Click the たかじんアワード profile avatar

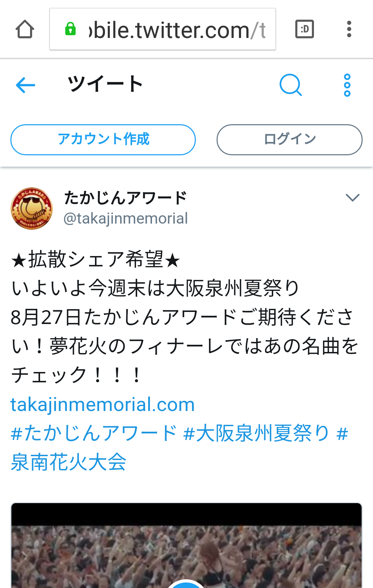[32, 208]
